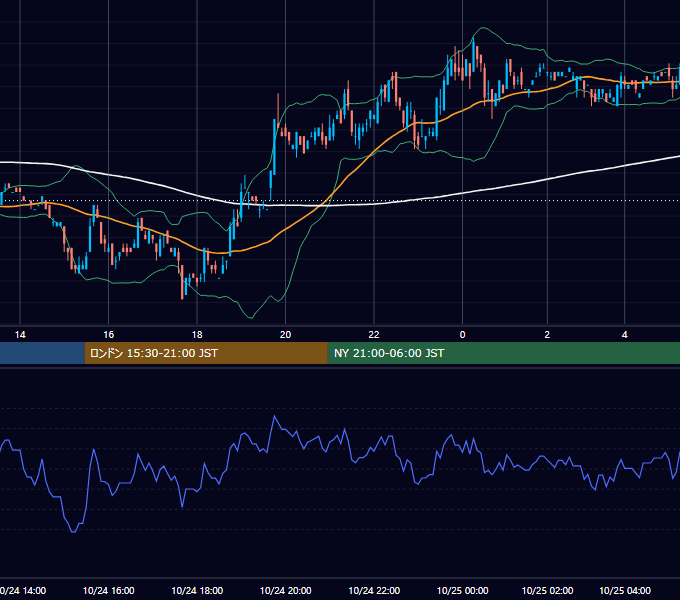Click the 16 hour axis label
Viewport: 680px width, 600px height.
[x=108, y=335]
